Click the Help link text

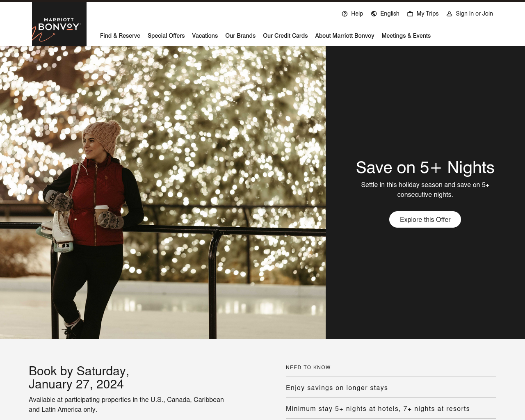(x=357, y=14)
